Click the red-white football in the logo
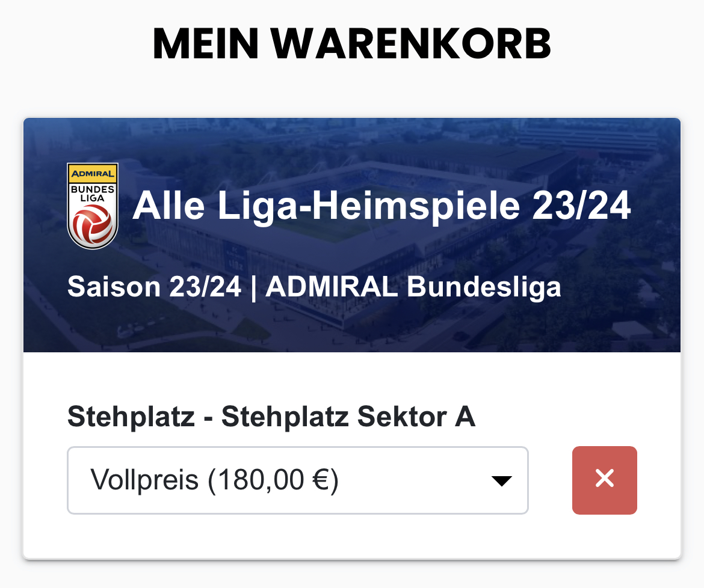This screenshot has width=704, height=588. coord(93,224)
